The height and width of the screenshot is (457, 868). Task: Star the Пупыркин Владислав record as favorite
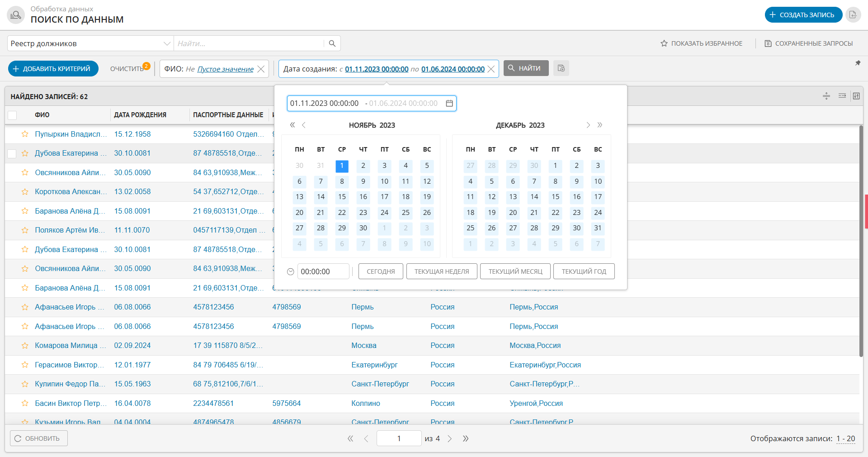(25, 134)
